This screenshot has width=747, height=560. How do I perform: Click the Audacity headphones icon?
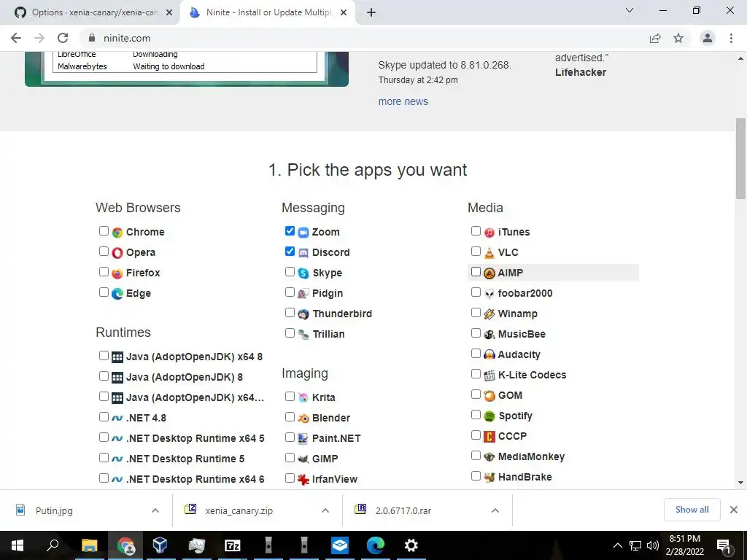click(x=489, y=355)
